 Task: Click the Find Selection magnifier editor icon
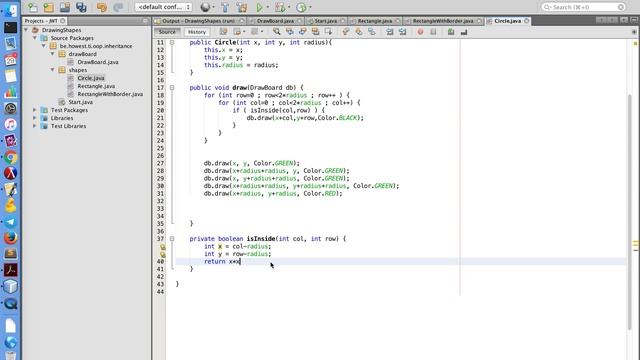click(x=276, y=32)
